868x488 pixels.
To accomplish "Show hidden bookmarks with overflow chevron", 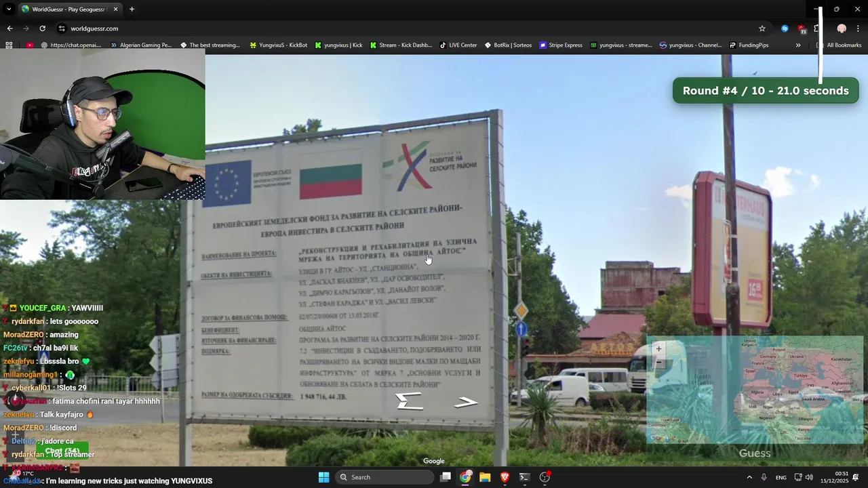I will pyautogui.click(x=798, y=45).
